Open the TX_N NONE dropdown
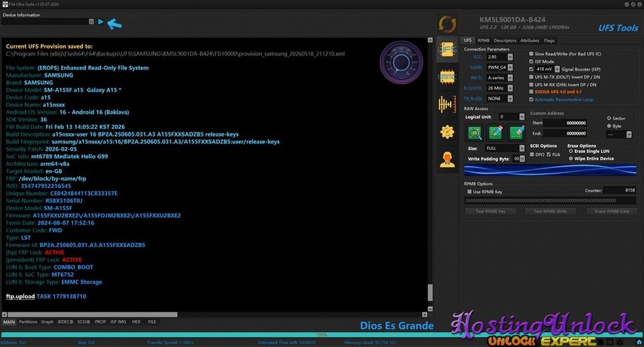Viewport: 644px width, 347px height. coord(510,99)
